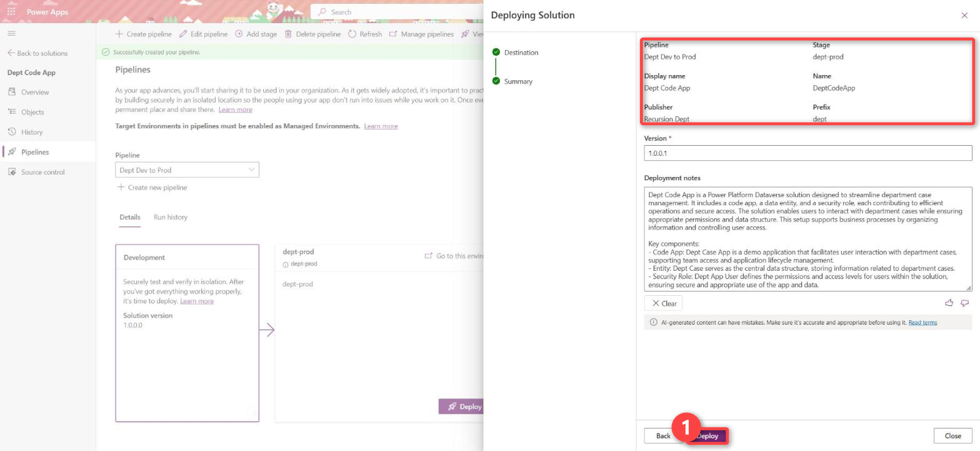The image size is (980, 451).
Task: Click the Source control icon
Action: pos(11,172)
